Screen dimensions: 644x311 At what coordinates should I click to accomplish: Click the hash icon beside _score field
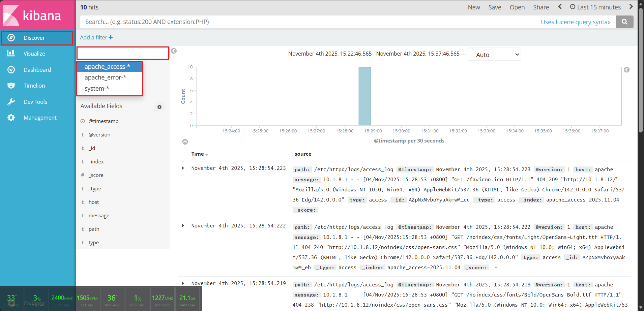[x=83, y=175]
